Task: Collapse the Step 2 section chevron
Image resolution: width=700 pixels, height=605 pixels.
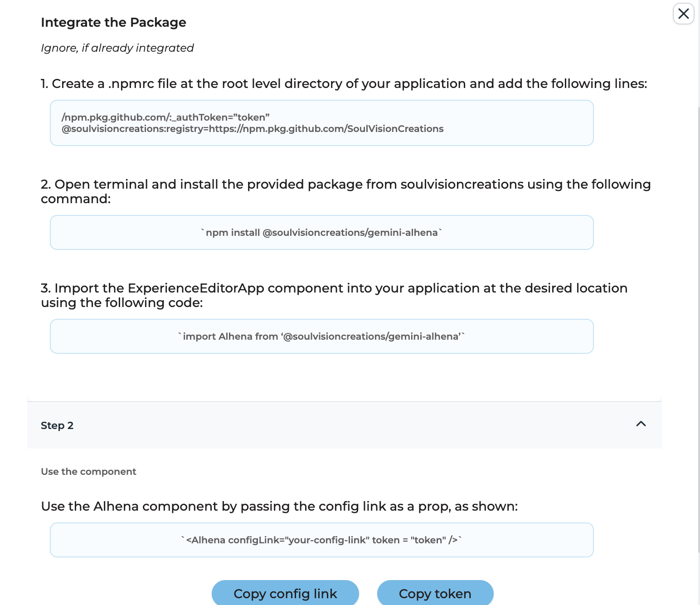Action: (x=641, y=424)
